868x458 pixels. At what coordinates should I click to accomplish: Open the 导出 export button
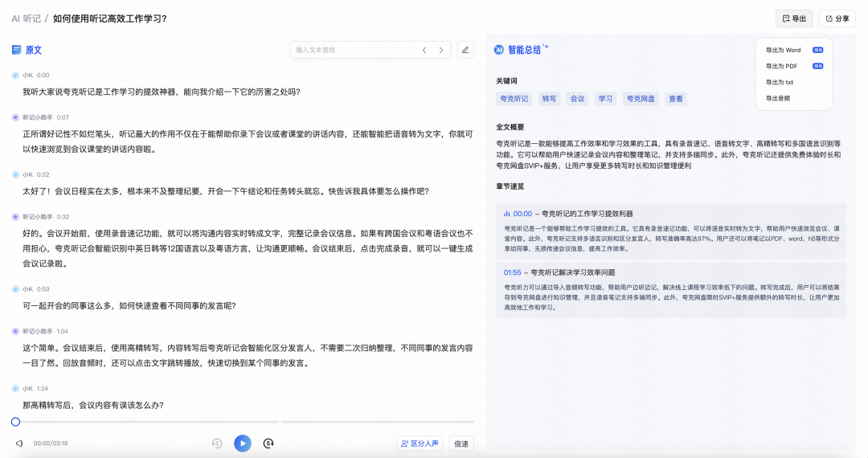point(794,18)
